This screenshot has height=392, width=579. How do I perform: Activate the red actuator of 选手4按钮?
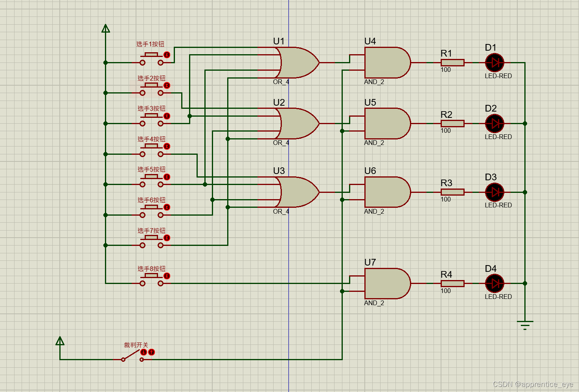(x=167, y=146)
